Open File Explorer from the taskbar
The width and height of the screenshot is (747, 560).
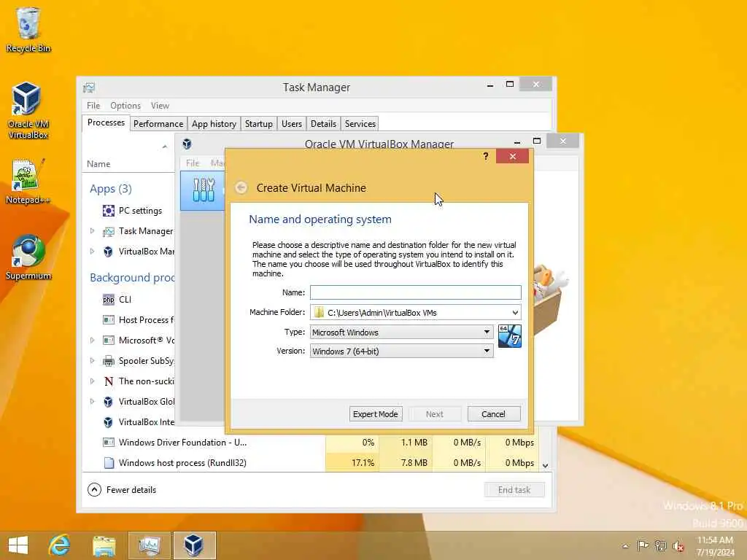tap(104, 545)
